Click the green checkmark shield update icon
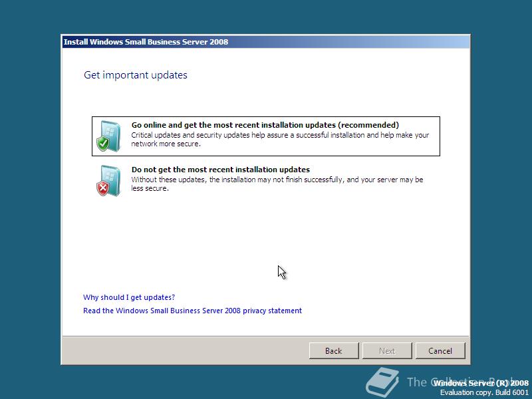Image resolution: width=532 pixels, height=399 pixels. coord(108,136)
